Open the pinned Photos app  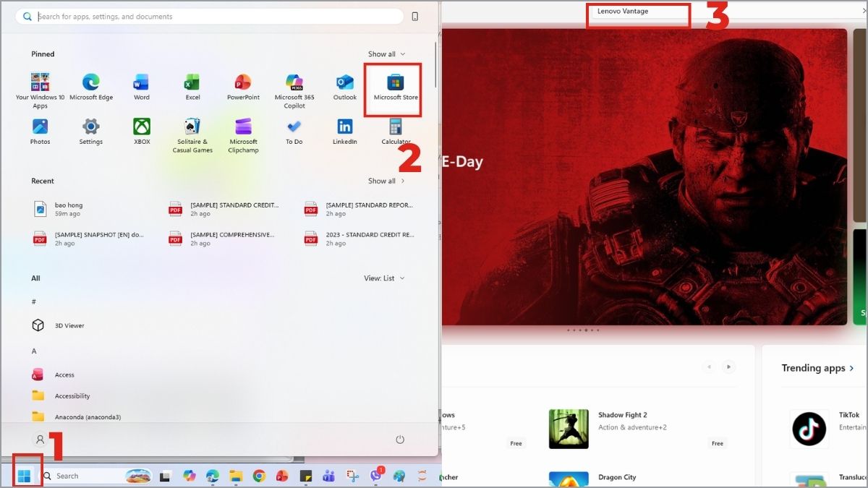click(41, 132)
